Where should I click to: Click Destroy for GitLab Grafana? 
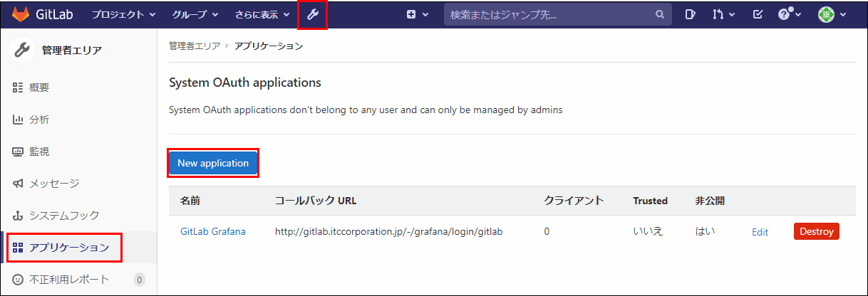pos(817,231)
